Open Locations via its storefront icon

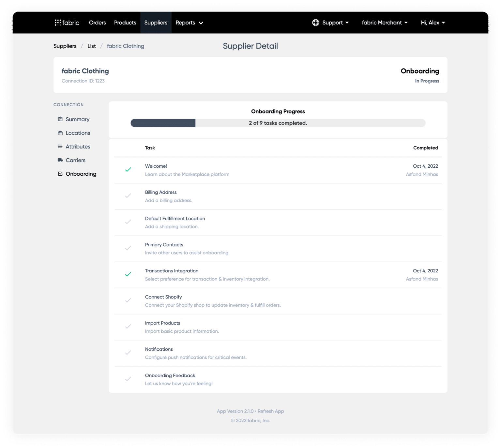60,133
